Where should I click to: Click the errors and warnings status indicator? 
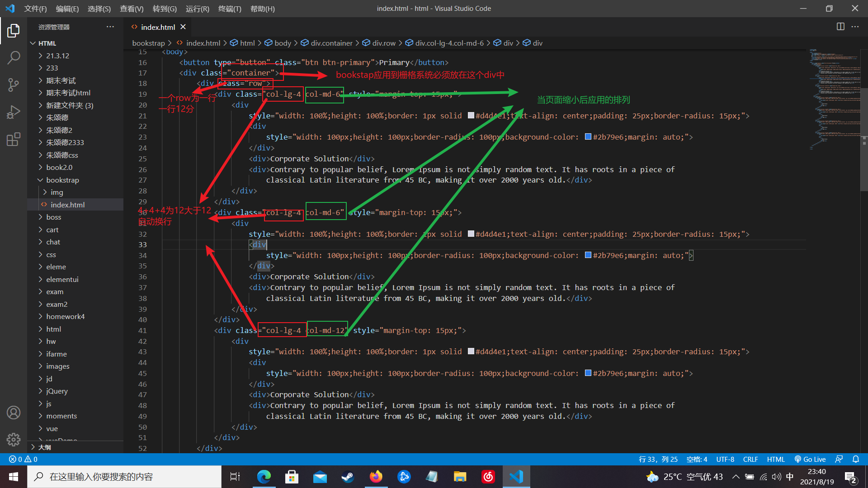[23, 459]
